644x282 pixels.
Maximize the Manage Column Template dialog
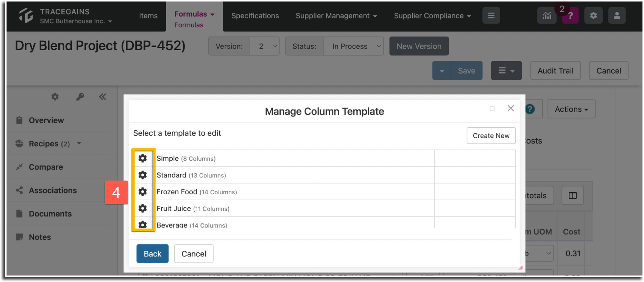(x=492, y=109)
